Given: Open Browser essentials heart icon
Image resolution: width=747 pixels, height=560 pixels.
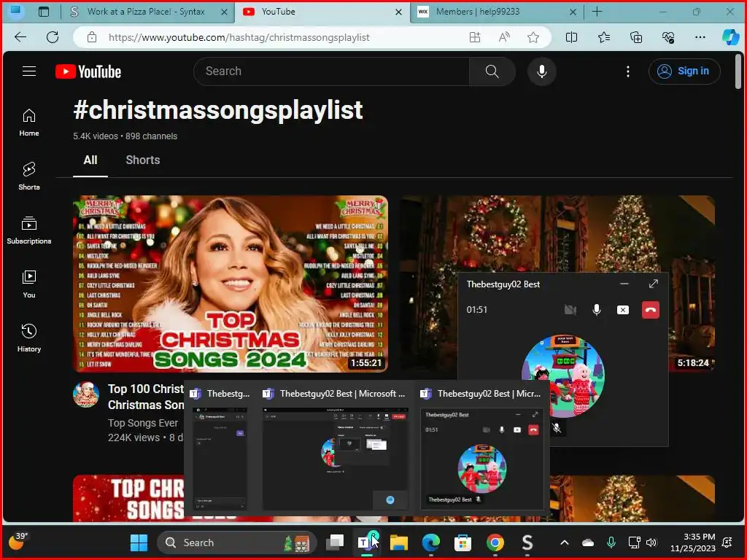Looking at the screenshot, I should 668,37.
